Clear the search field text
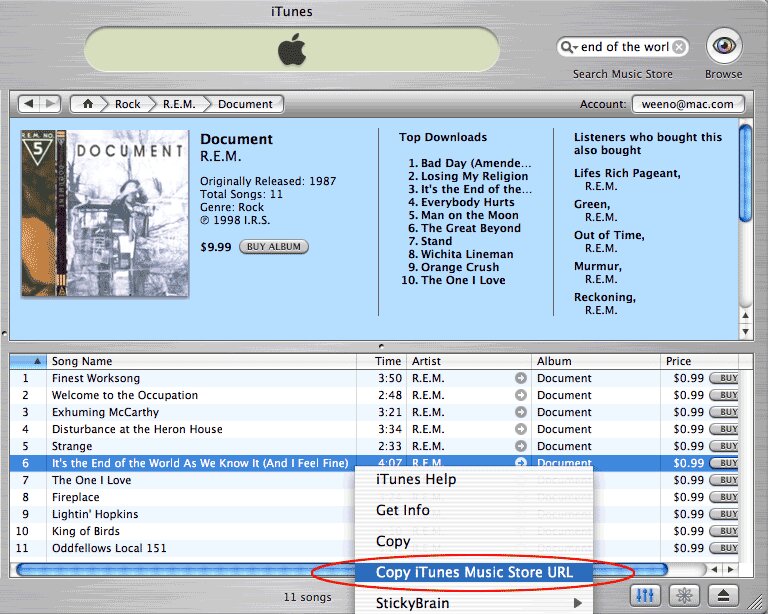This screenshot has height=614, width=768. pos(679,47)
